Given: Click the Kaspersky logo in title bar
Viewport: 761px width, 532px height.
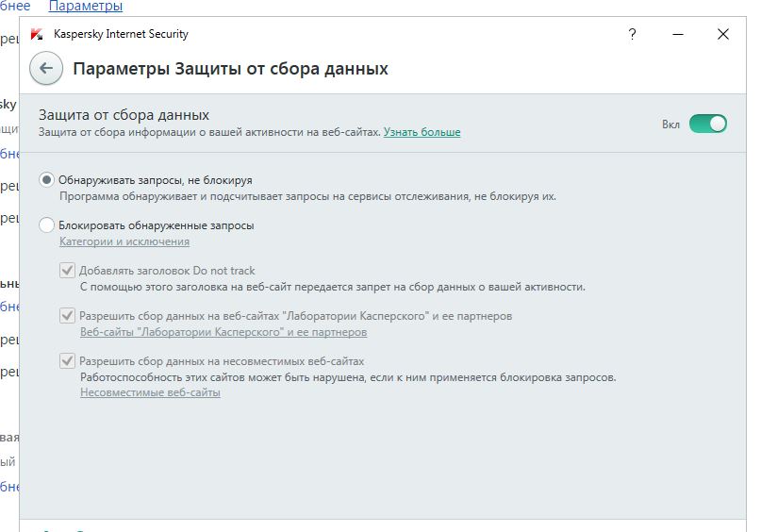Looking at the screenshot, I should point(37,34).
